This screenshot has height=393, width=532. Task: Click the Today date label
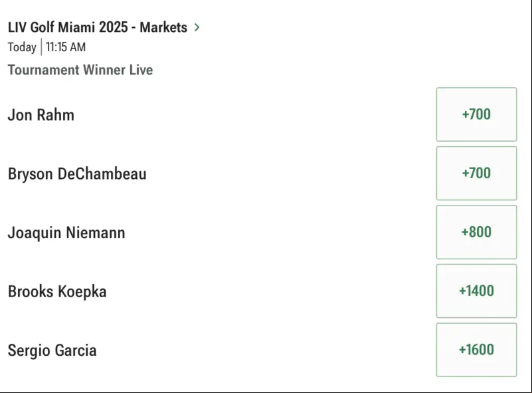click(x=22, y=47)
